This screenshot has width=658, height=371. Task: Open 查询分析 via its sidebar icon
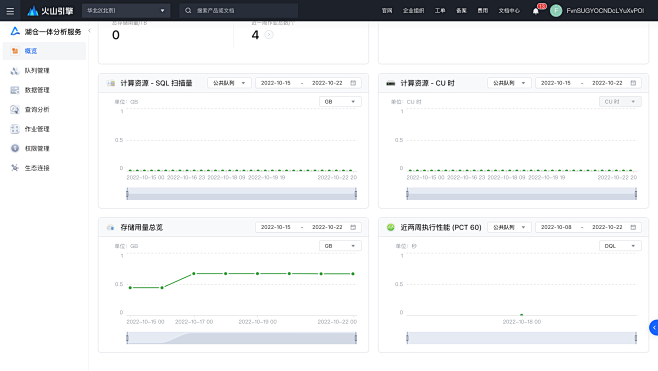15,110
